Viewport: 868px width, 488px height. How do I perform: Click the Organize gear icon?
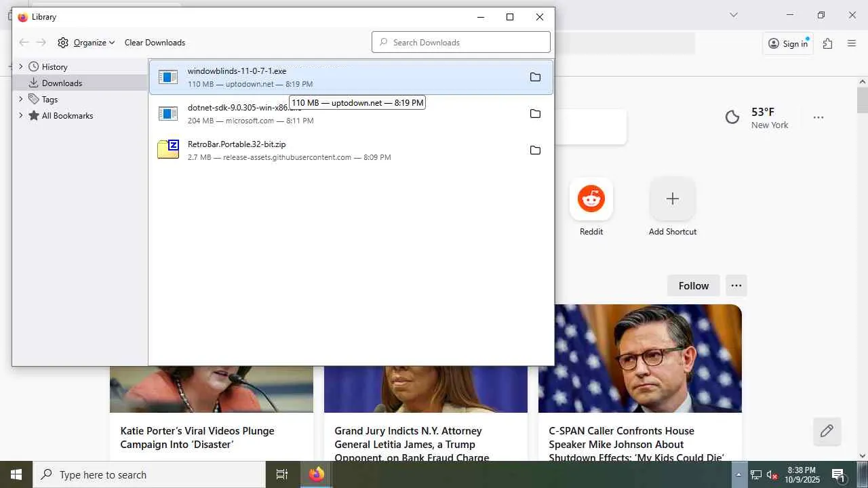click(x=63, y=43)
